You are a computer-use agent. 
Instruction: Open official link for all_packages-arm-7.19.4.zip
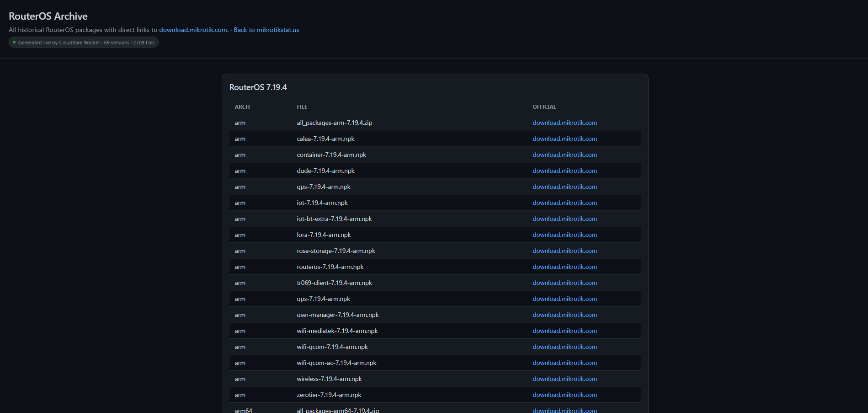point(564,123)
